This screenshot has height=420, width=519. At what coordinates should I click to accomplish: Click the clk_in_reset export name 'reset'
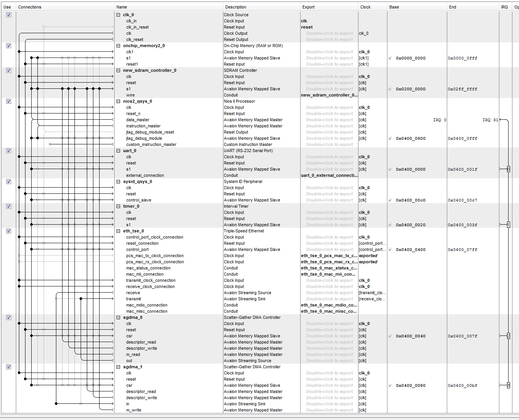307,27
